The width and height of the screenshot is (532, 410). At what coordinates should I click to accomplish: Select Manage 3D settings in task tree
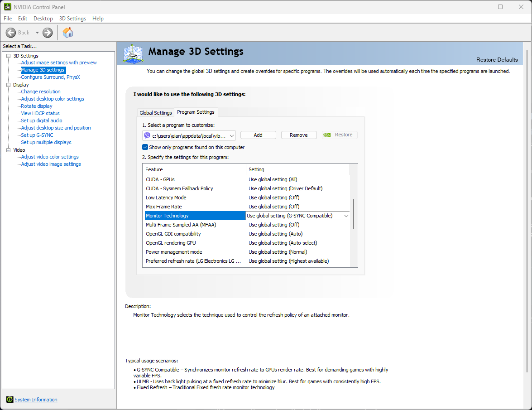tap(43, 70)
